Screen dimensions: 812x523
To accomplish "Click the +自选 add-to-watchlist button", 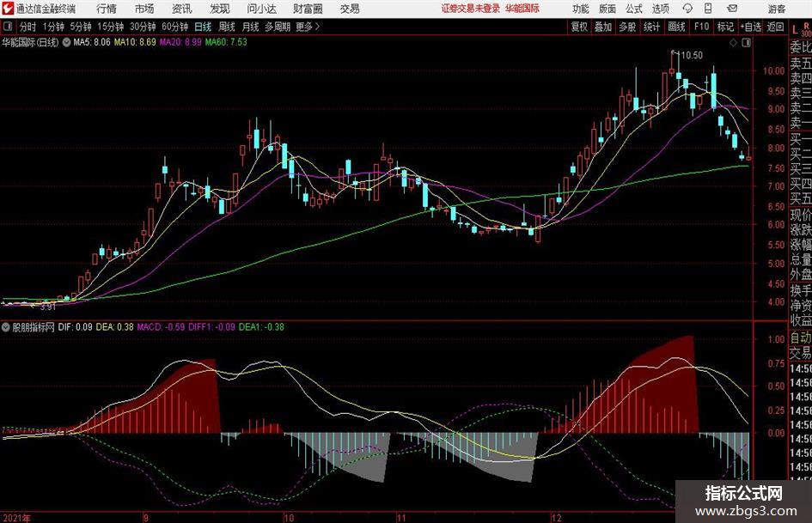I will tap(751, 27).
